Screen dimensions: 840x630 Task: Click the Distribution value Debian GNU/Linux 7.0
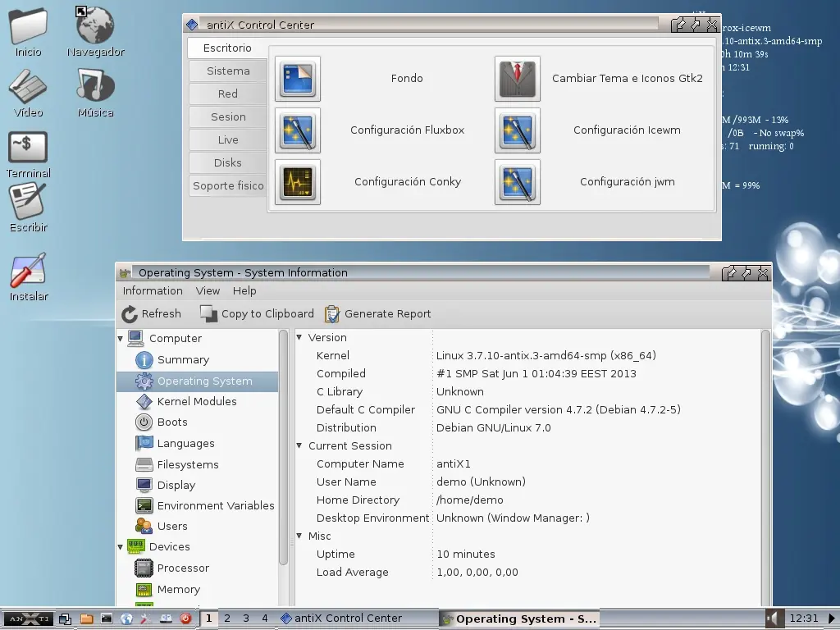pyautogui.click(x=493, y=428)
